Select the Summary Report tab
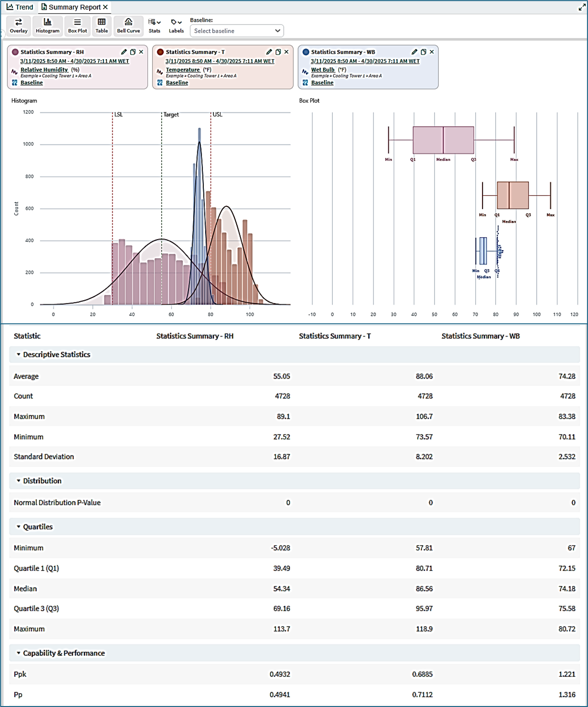 pos(71,7)
